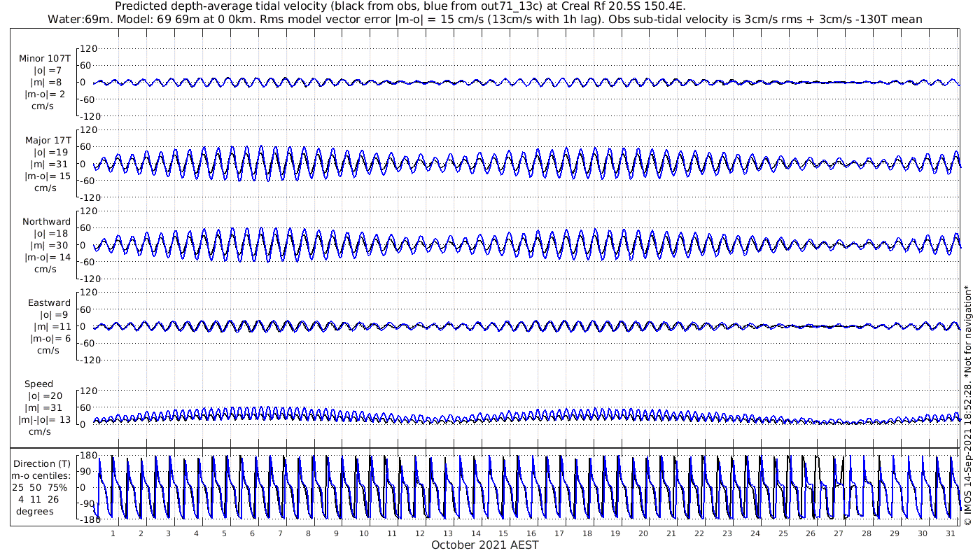Click the 'Water:69m. Model' subtitle line
Image resolution: width=980 pixels, height=560 pixels.
484,19
